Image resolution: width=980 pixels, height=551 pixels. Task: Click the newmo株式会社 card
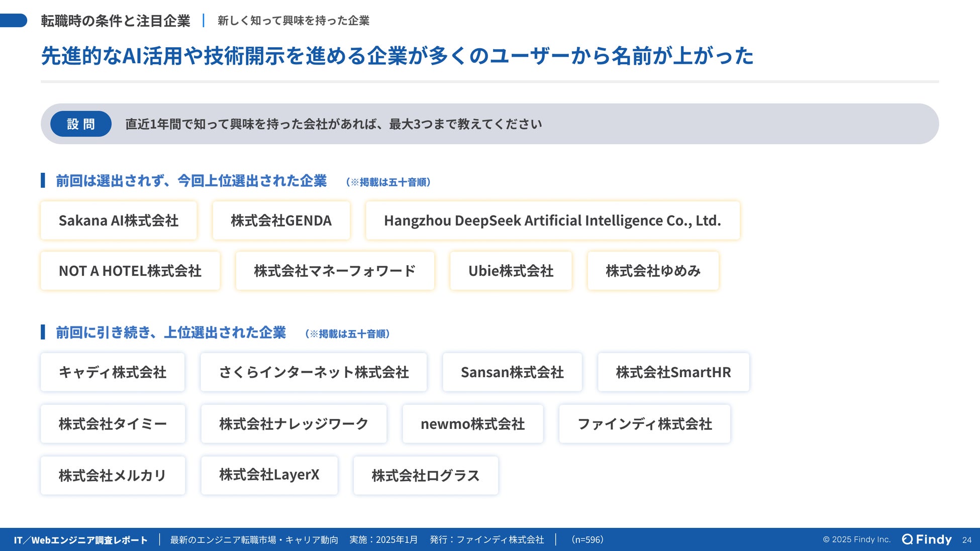[472, 424]
